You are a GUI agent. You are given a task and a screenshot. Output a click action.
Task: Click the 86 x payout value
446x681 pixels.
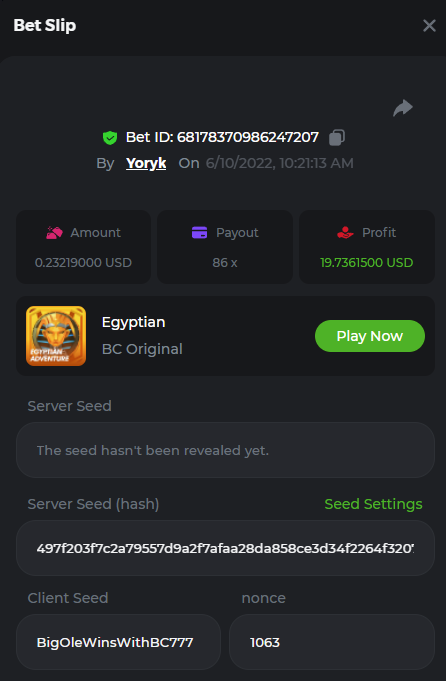225,263
